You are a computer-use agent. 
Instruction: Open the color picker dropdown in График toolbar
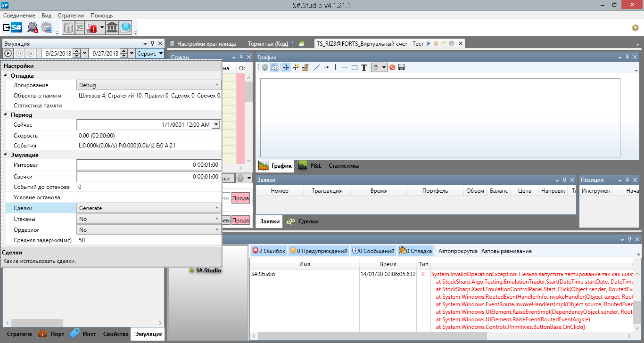[379, 67]
